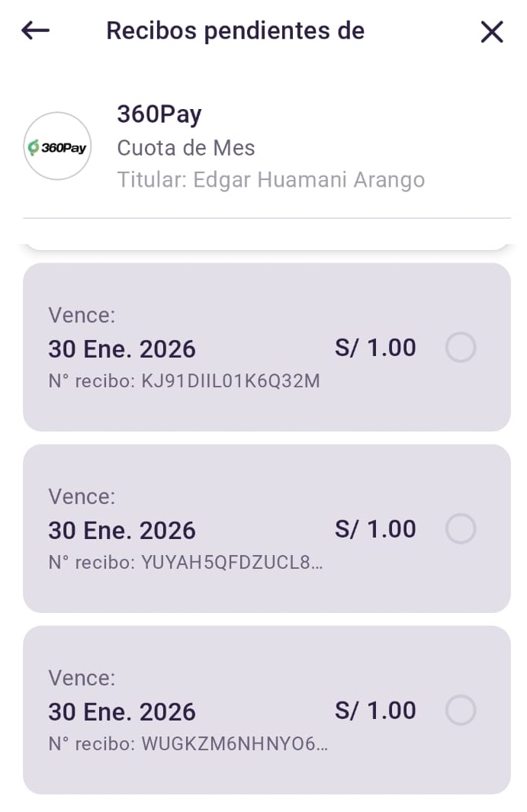527x812 pixels.
Task: Select radio for receipt YUYAH5QFDZUCL8
Action: [x=461, y=528]
